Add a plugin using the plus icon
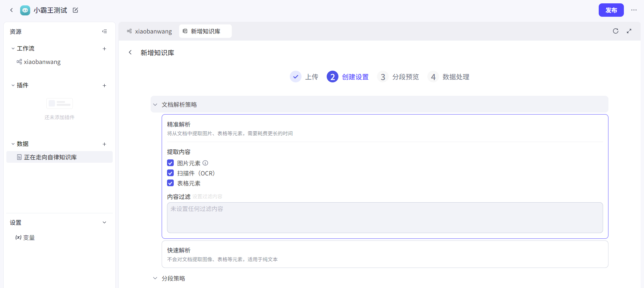This screenshot has height=288, width=644. tap(104, 85)
